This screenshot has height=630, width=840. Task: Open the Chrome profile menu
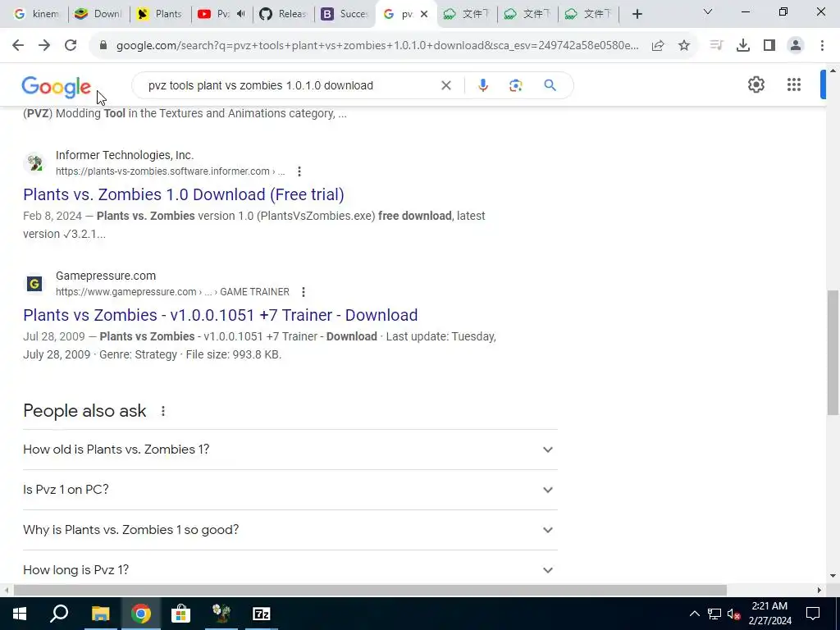pyautogui.click(x=796, y=46)
